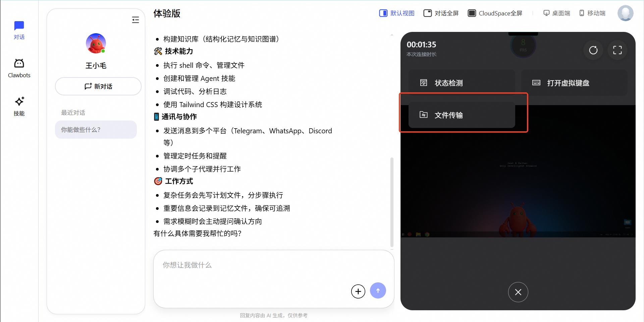Switch to 对话全屏 view mode

pos(441,13)
